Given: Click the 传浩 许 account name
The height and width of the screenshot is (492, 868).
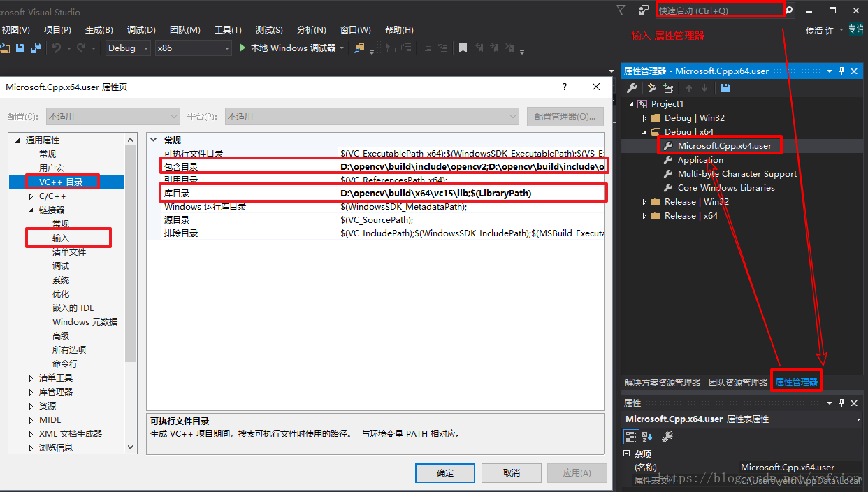Looking at the screenshot, I should (820, 30).
